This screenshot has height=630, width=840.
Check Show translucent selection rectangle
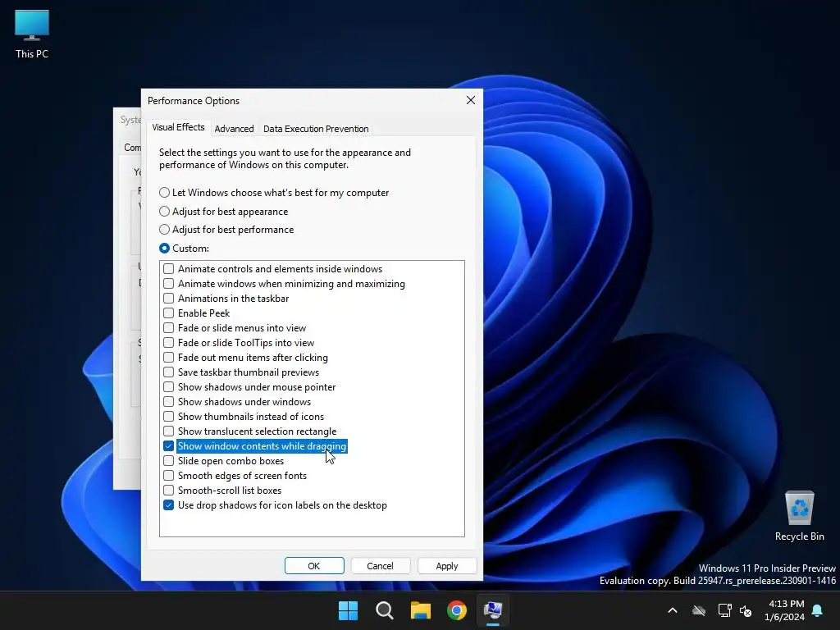tap(168, 431)
